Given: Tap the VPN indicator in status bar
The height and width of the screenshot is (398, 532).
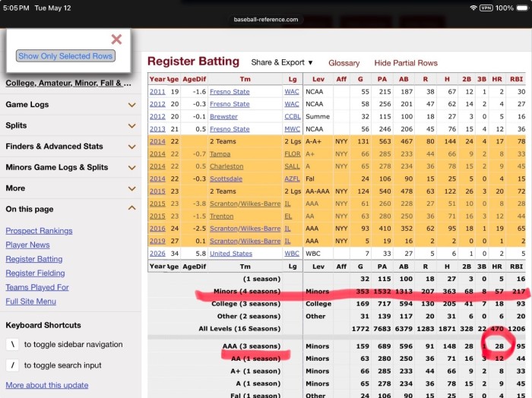Looking at the screenshot, I should [x=486, y=8].
